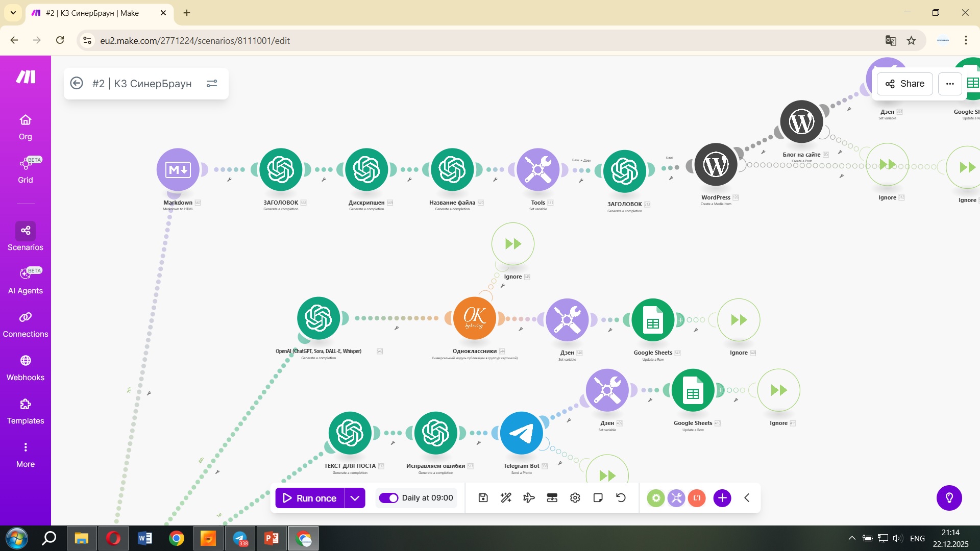Select the Markdown module
The width and height of the screenshot is (980, 551).
pos(178,170)
